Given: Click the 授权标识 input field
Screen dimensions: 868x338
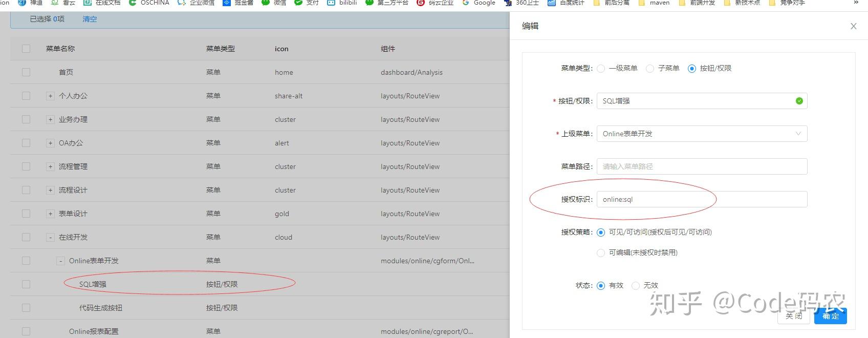Looking at the screenshot, I should pyautogui.click(x=702, y=199).
